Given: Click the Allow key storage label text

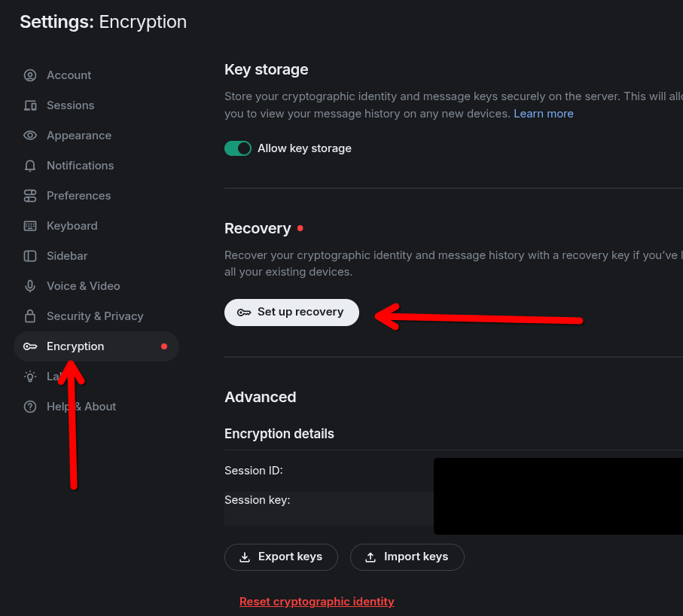Looking at the screenshot, I should [x=304, y=148].
